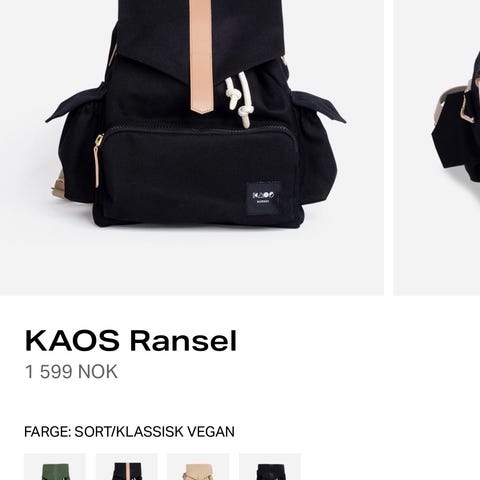Screen dimensions: 480x480
Task: Click the white gap between product photos
Action: pyautogui.click(x=389, y=147)
